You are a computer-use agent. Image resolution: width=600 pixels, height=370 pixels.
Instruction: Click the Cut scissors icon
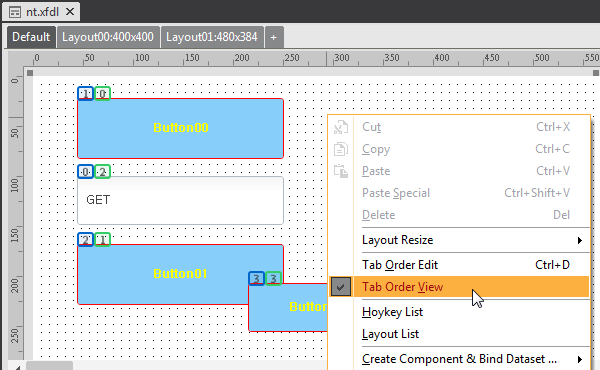pos(341,127)
